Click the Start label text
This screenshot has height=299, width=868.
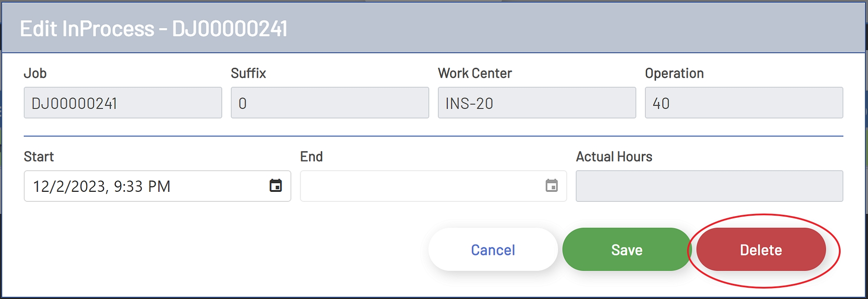39,156
